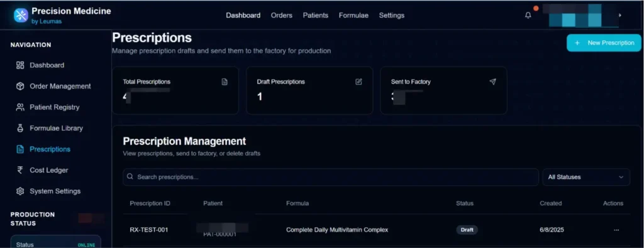644x248 pixels.
Task: Open Formulae in the top menu
Action: tap(353, 15)
